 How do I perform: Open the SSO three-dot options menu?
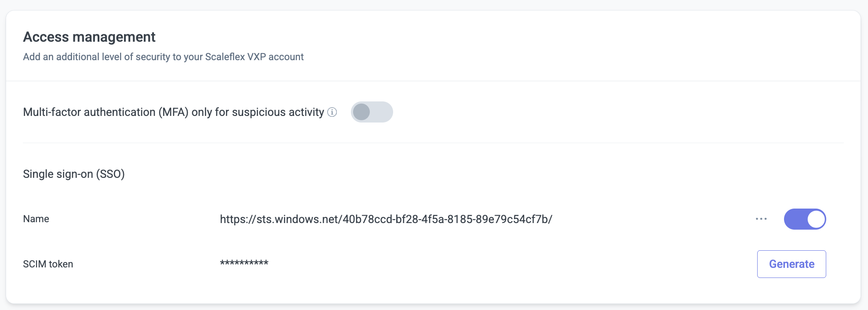(x=761, y=219)
